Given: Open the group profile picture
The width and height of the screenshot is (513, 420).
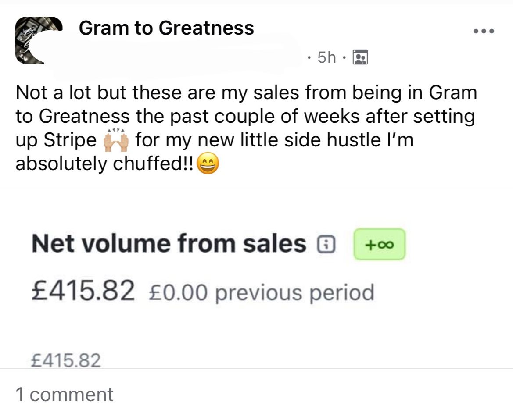Looking at the screenshot, I should [38, 40].
